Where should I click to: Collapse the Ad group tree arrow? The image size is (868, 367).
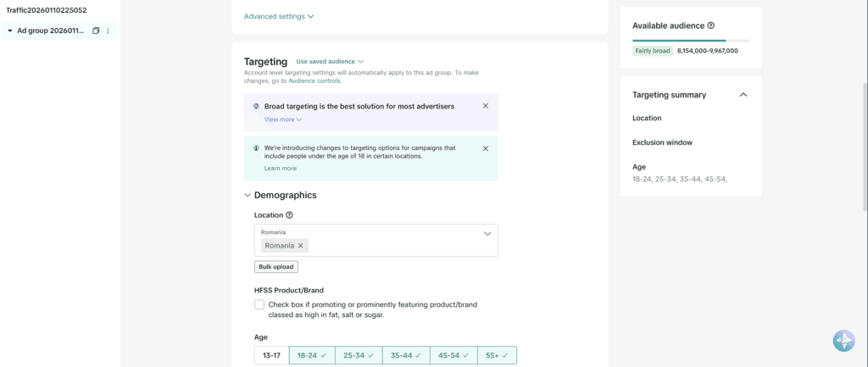pyautogui.click(x=10, y=31)
